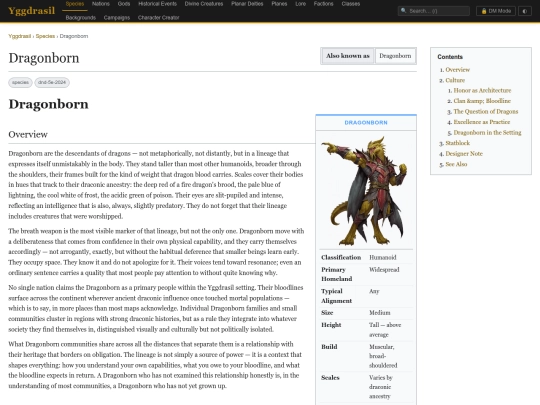Click Yggdrasil breadcrumb link
Image resolution: width=540 pixels, height=405 pixels.
coord(20,36)
